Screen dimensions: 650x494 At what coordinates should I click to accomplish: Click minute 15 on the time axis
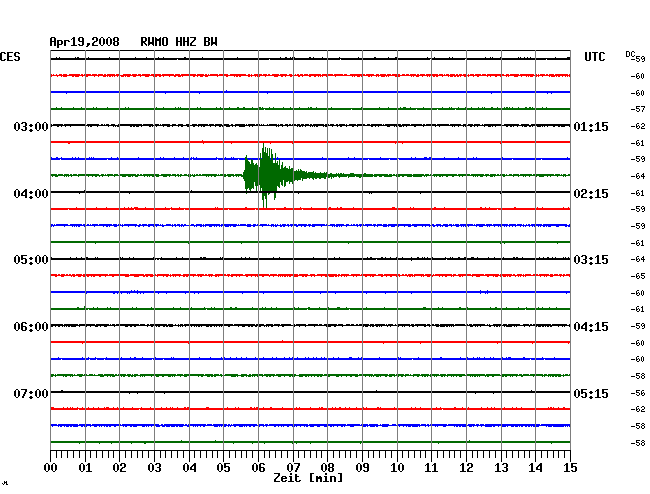coord(570,467)
